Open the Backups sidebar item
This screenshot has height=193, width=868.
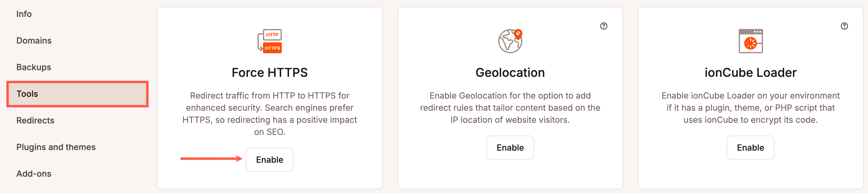point(34,67)
